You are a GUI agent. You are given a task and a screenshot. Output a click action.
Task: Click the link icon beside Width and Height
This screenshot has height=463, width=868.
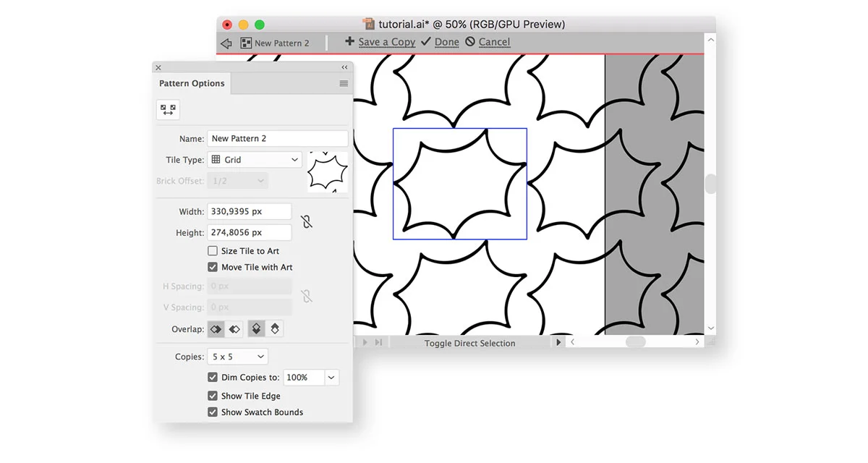click(x=307, y=221)
